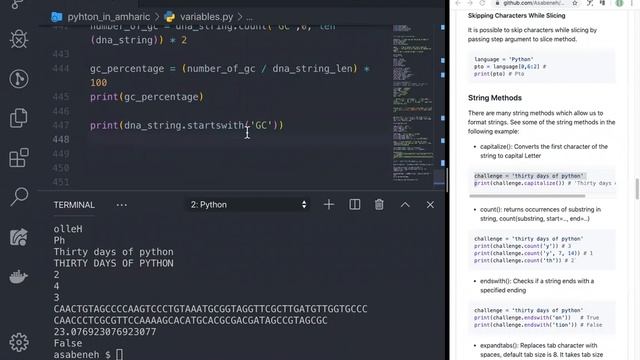Open the Git graph sidebar icon
Screen dimensions: 640x360
pos(19,79)
